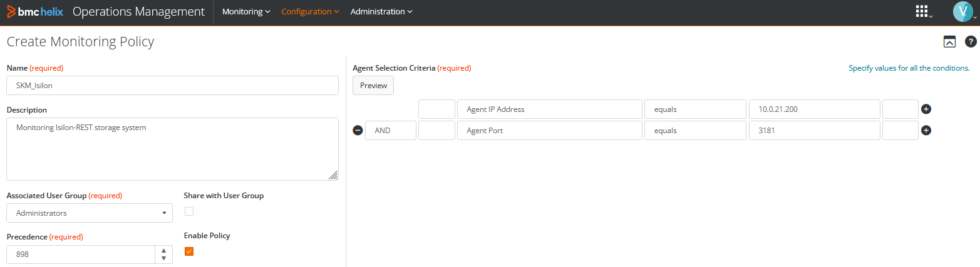This screenshot has width=980, height=267.
Task: Click the Name field containing SKM_Isilon
Action: [172, 86]
